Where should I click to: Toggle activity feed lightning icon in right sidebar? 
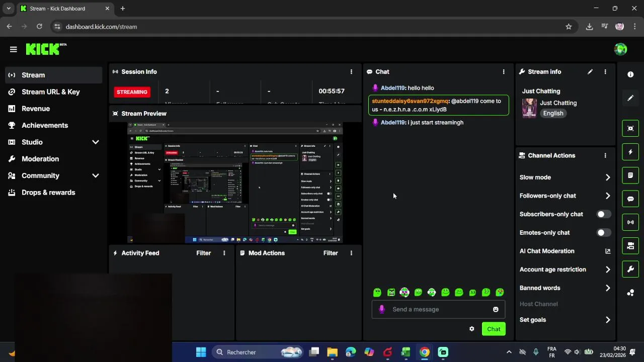630,152
